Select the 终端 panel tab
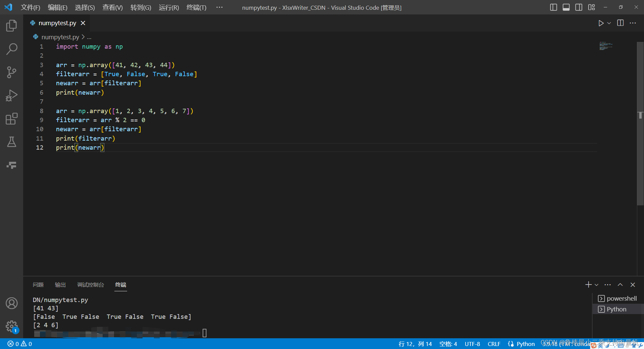 point(121,285)
